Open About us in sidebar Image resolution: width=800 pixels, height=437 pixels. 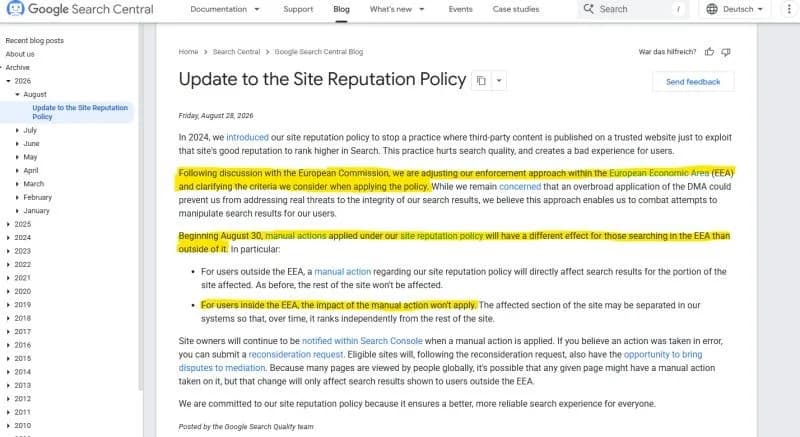tap(20, 54)
